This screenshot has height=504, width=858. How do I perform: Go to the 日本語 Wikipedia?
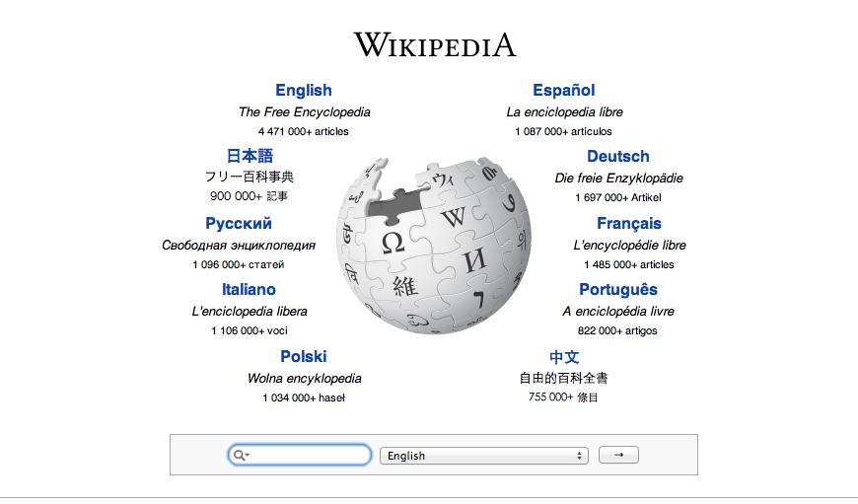point(250,157)
